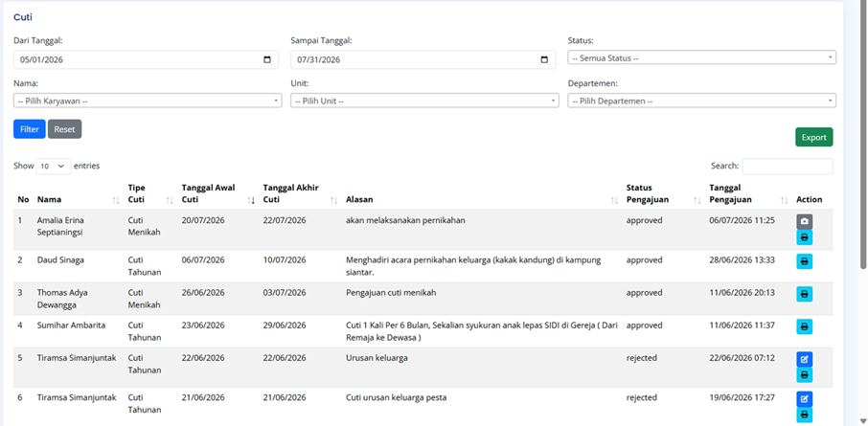Click reason 'Pengajuan cuti menikah'
Viewport: 868px width, 426px height.
pos(391,292)
